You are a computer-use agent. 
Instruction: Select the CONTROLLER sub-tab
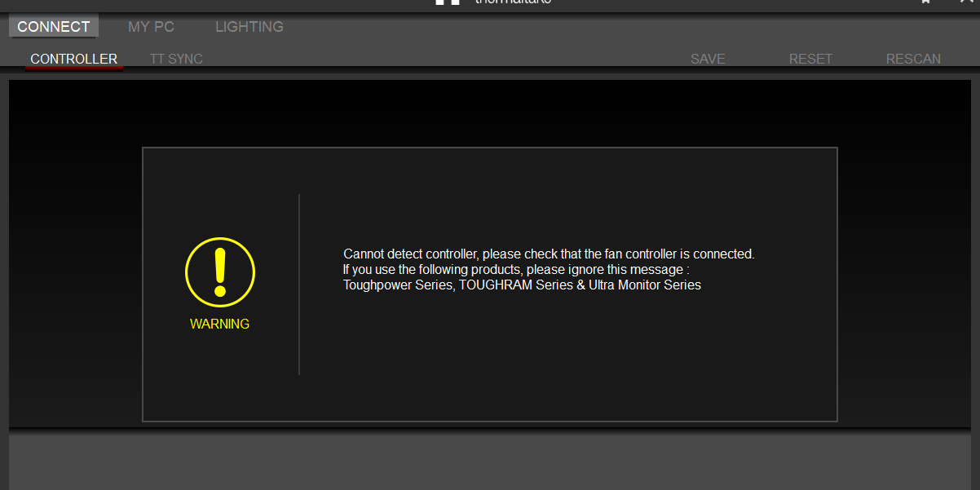(74, 59)
